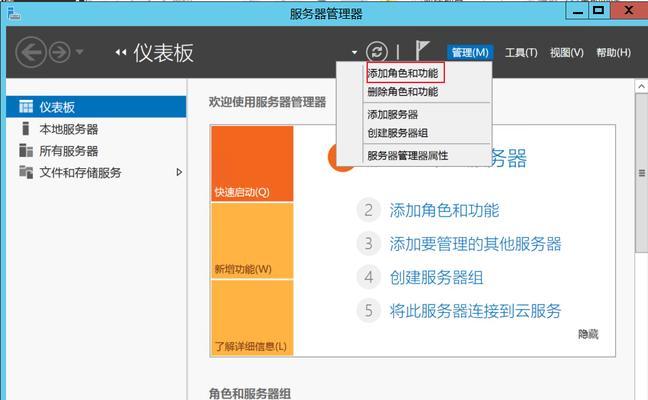Choose 创建服务器组 in dropdown menu
Viewport: 648px width, 400px height.
[398, 133]
